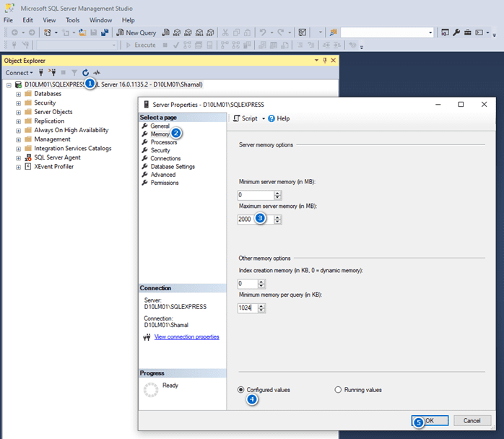Viewport: 504px width, 439px height.
Task: Click the Save All icon in toolbar
Action: 105,32
